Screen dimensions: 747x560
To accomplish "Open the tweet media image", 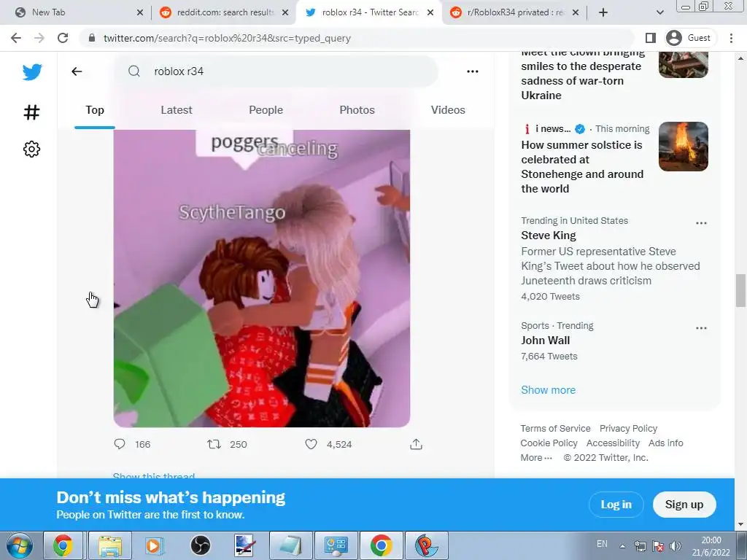I will coord(262,278).
